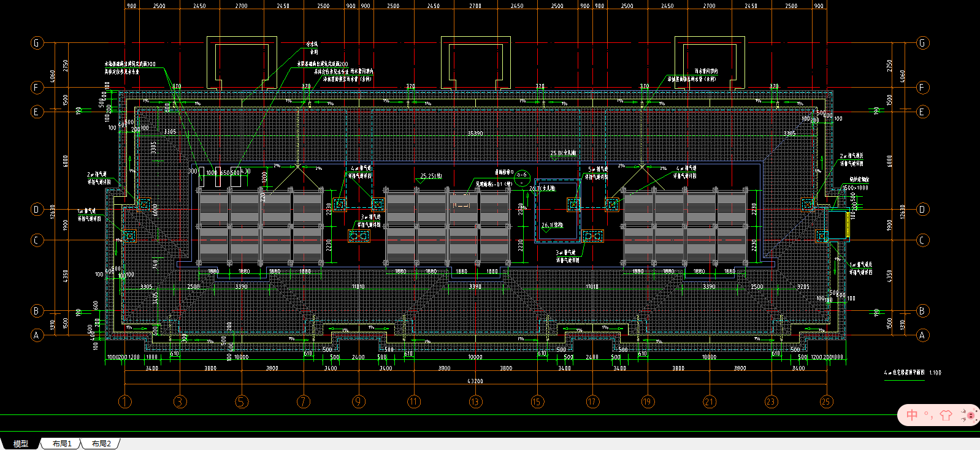Toggle the 中 Chinese input mode icon
This screenshot has height=450, width=980.
coord(913,416)
